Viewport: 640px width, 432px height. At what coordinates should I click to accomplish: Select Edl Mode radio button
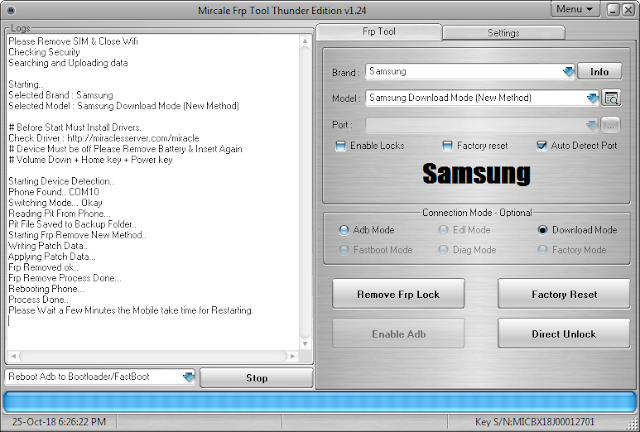click(443, 230)
